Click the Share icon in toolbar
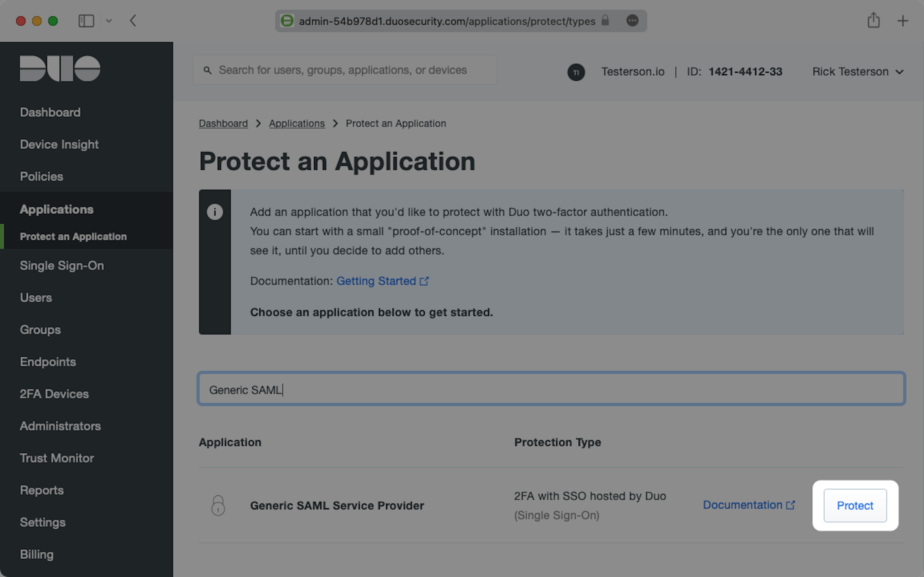This screenshot has width=924, height=577. [873, 20]
